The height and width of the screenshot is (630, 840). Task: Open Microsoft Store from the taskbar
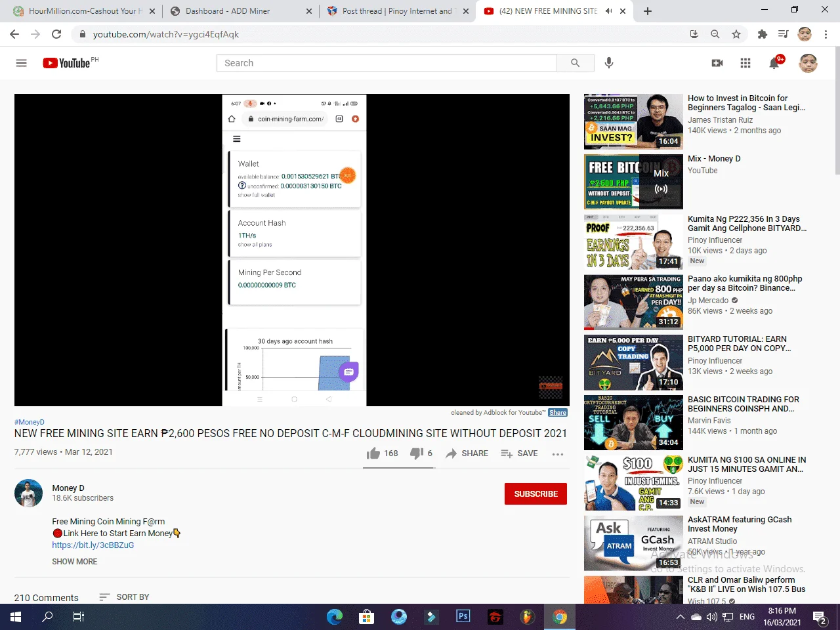point(366,617)
